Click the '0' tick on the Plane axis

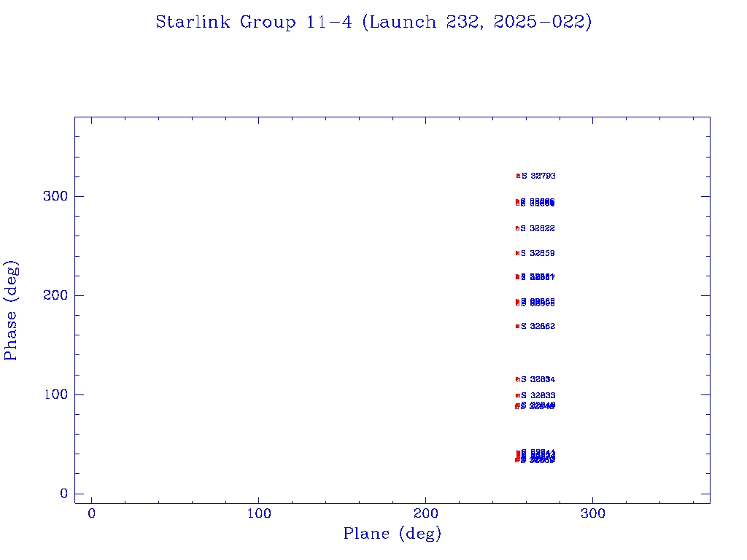pos(91,513)
